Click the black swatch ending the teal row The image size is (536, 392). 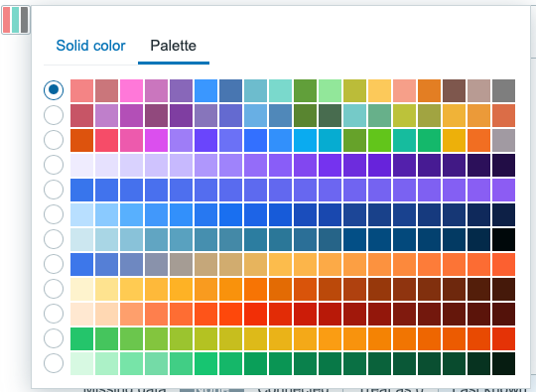click(x=503, y=239)
